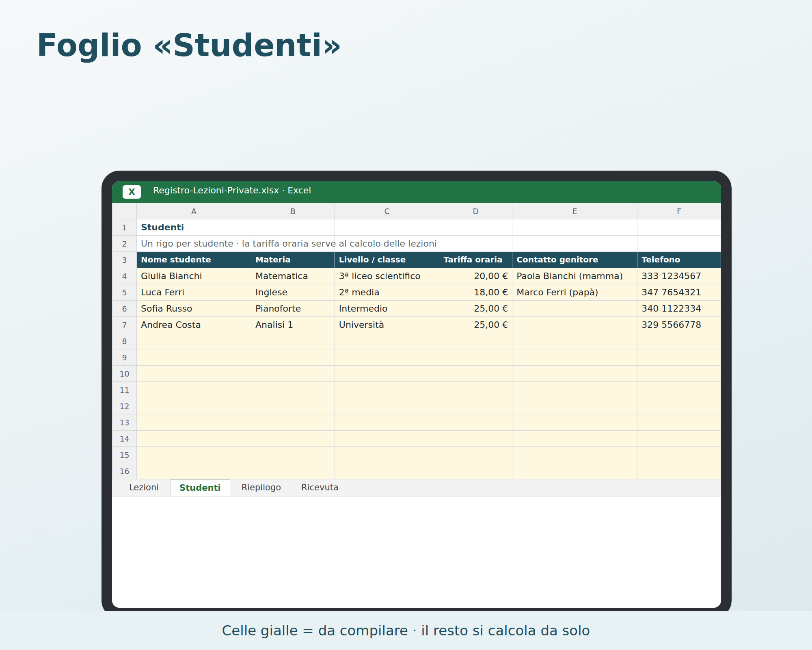
Task: Select the 'Luca Ferri' cell
Action: click(194, 292)
